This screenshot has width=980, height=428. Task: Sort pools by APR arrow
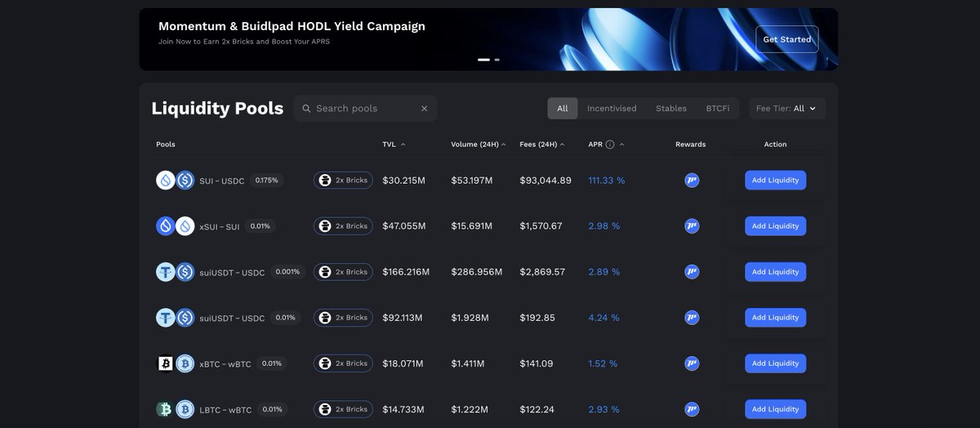[x=621, y=145]
